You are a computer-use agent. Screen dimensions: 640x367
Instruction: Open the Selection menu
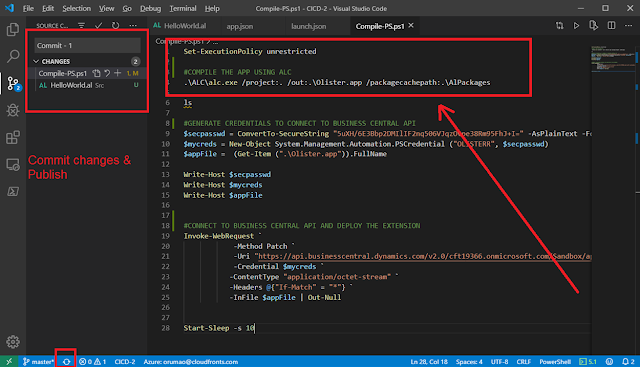(76, 9)
